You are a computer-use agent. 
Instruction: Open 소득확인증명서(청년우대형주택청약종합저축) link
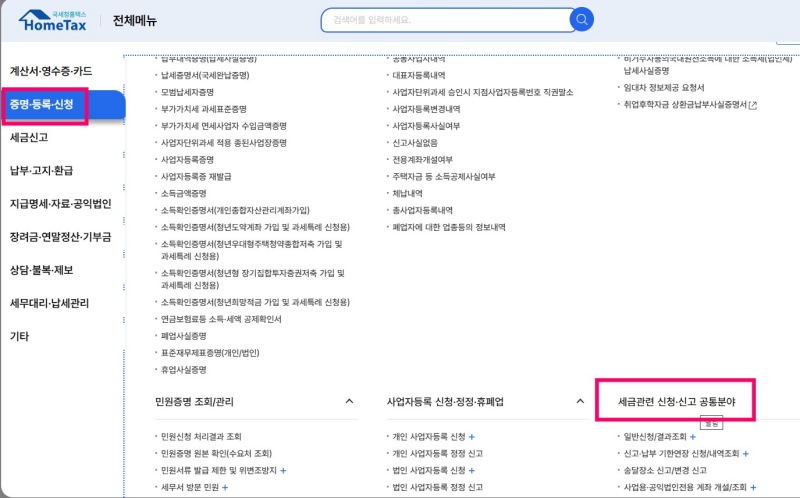(252, 250)
